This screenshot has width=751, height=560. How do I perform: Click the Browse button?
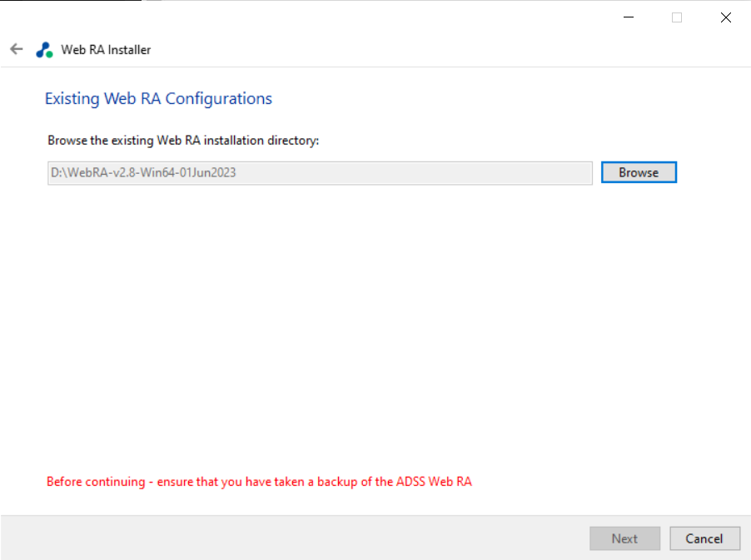[x=639, y=172]
